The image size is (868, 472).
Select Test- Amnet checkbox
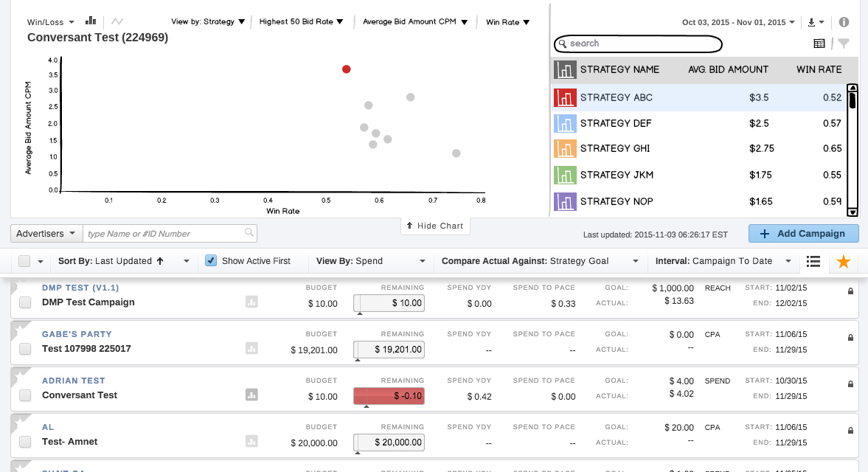(x=25, y=442)
